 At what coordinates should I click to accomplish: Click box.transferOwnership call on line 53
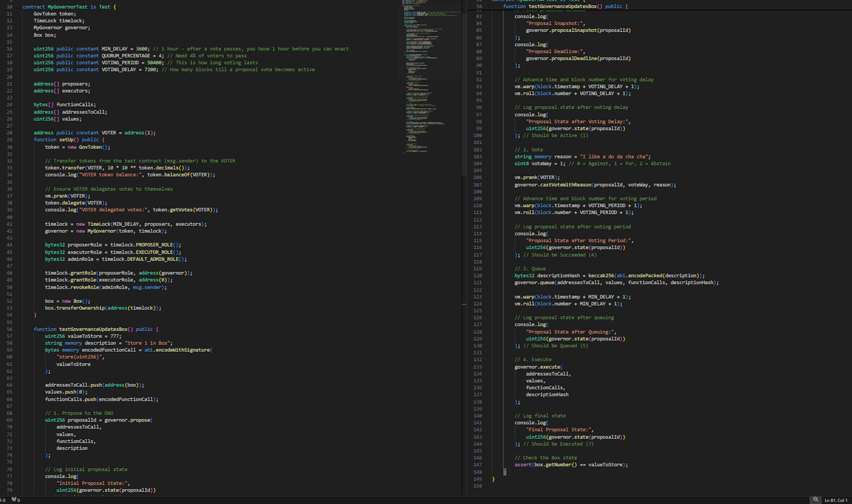[75, 308]
